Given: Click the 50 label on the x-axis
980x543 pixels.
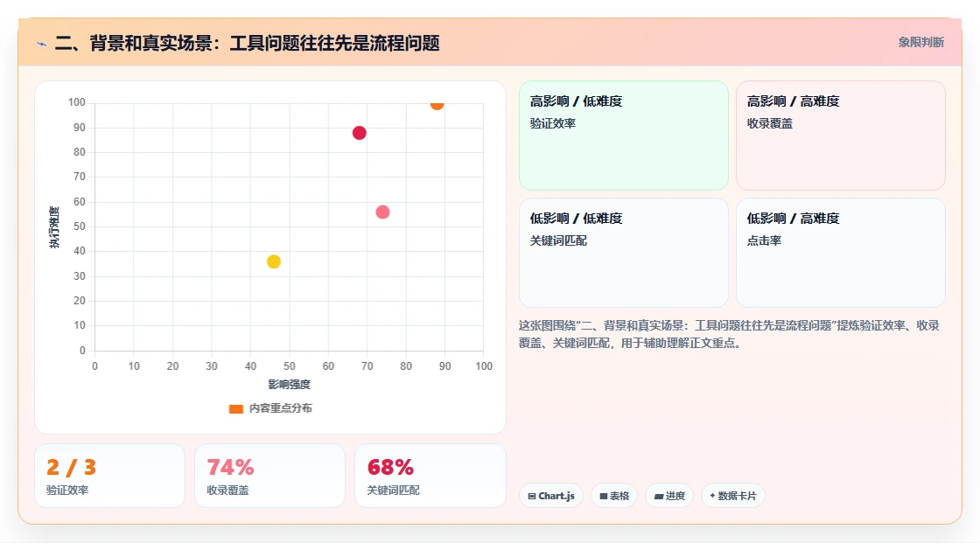Looking at the screenshot, I should tap(290, 366).
